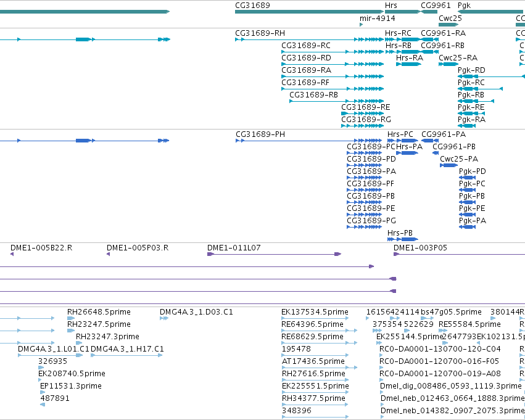Click the CG31689-PG protein feature
This screenshot has height=420, width=525.
pyautogui.click(x=364, y=227)
